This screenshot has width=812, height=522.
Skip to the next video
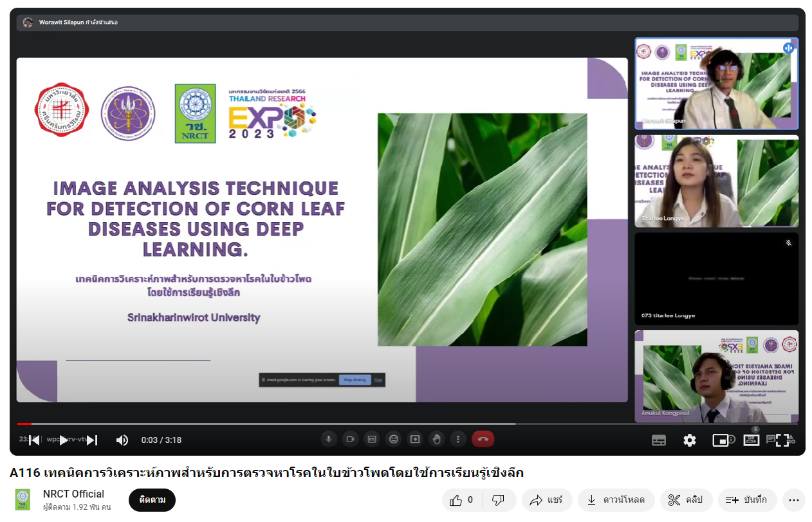tap(92, 440)
